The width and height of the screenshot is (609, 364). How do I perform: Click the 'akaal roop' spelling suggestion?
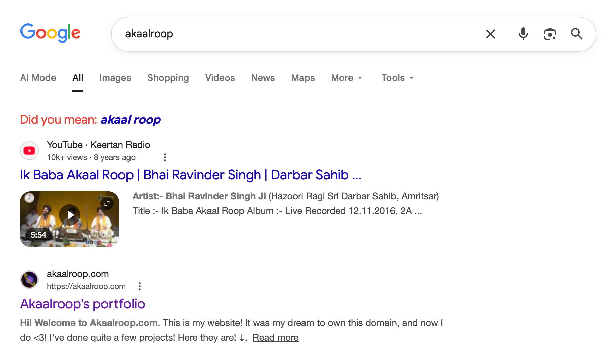click(x=130, y=120)
